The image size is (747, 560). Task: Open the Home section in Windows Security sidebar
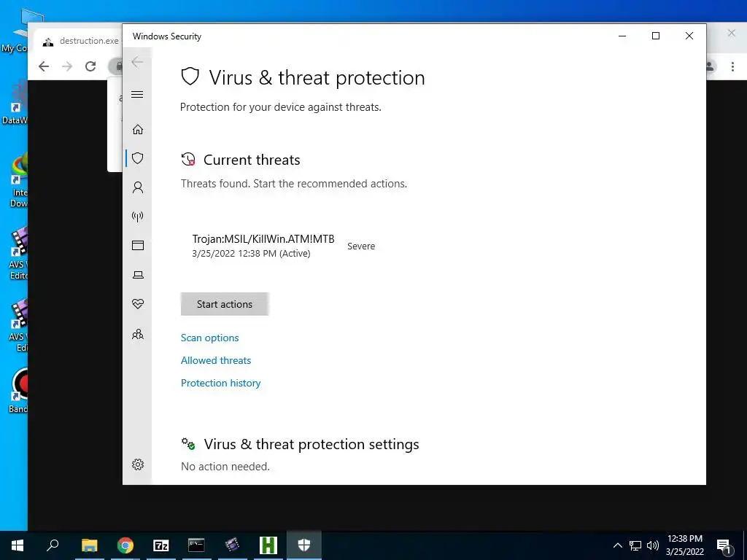138,130
